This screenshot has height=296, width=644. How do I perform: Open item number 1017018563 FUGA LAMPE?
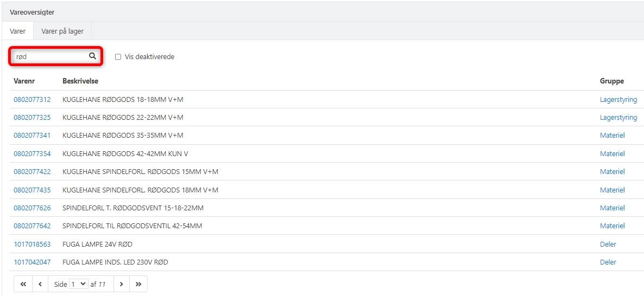[32, 244]
